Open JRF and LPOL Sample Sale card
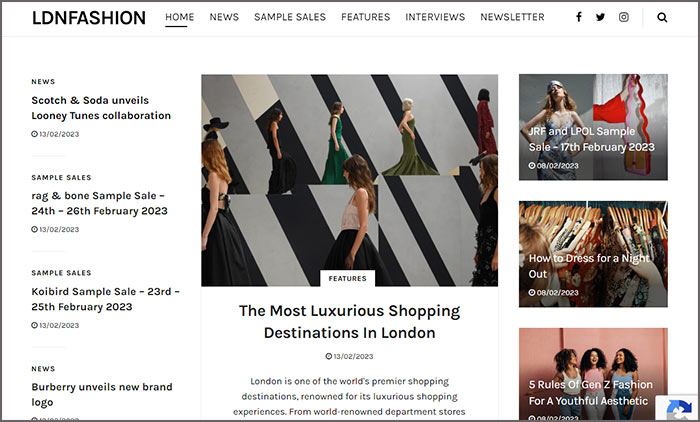 [x=593, y=127]
